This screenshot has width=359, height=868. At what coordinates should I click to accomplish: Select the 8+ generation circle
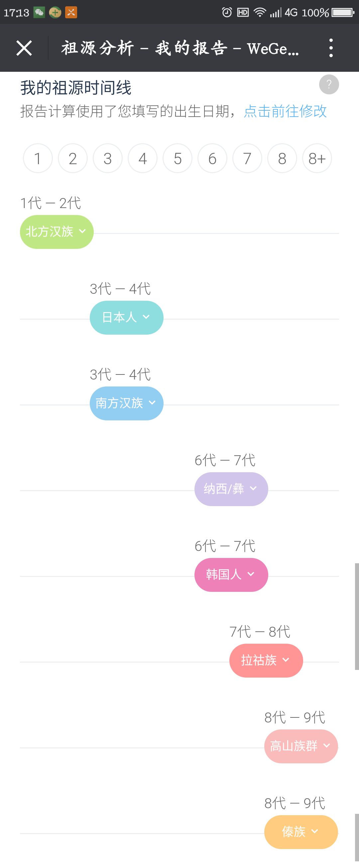coord(317,159)
